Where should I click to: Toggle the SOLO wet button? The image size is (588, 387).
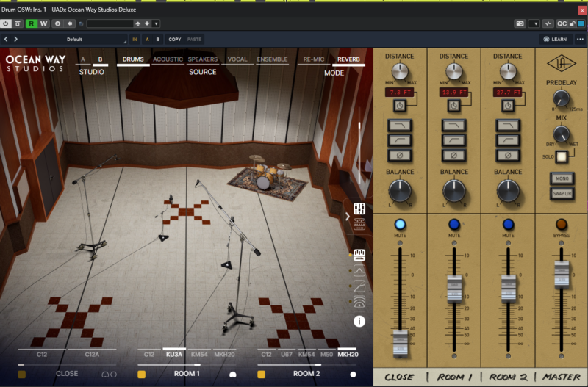point(561,156)
